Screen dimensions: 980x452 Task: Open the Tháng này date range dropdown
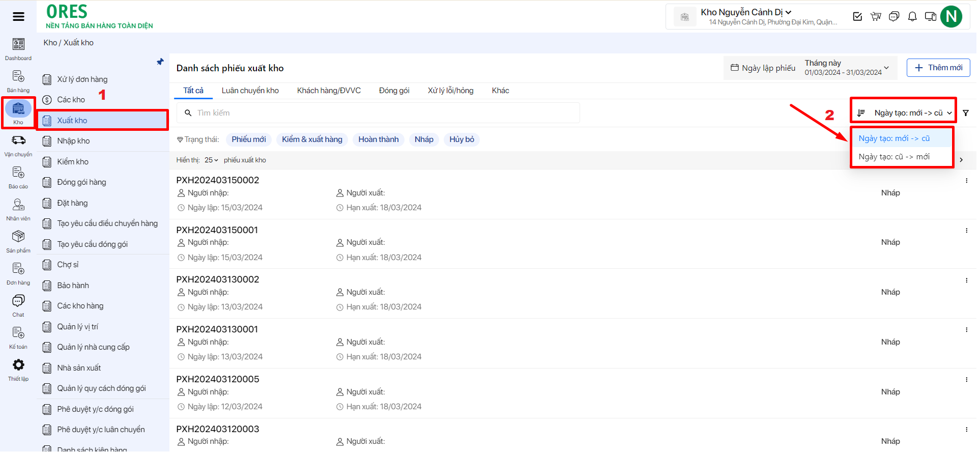click(846, 68)
